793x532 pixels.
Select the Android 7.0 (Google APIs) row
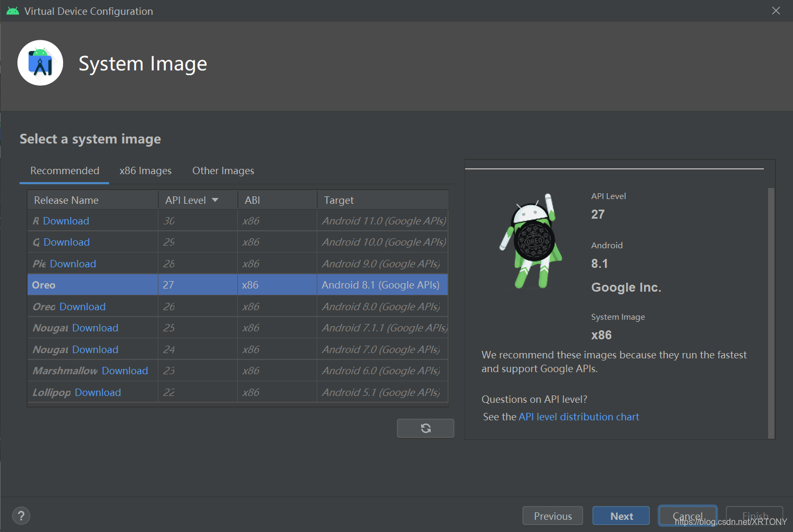[x=238, y=349]
